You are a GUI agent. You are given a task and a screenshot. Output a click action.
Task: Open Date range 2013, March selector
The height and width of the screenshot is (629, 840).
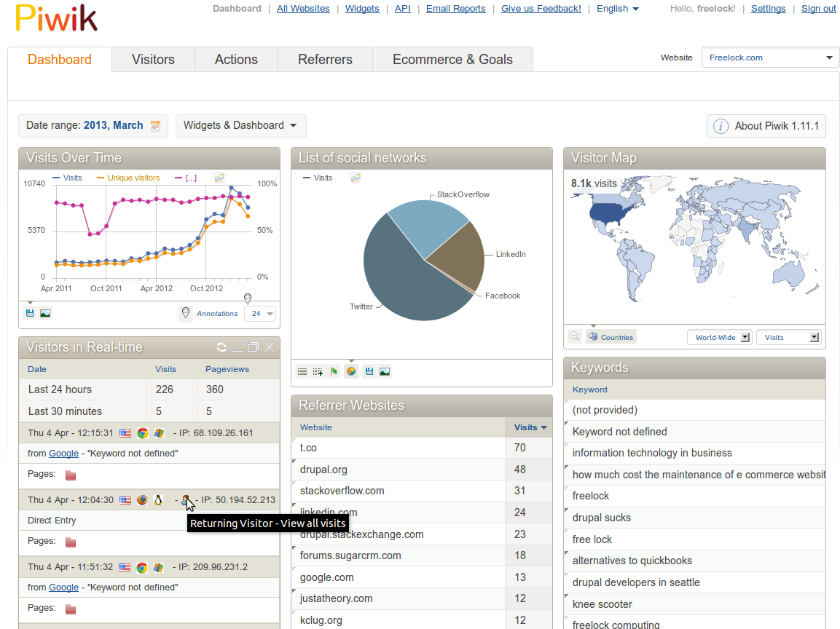point(93,126)
